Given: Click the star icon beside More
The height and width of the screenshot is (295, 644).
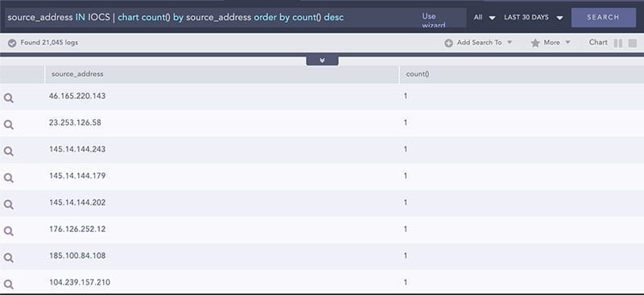Looking at the screenshot, I should click(x=535, y=43).
